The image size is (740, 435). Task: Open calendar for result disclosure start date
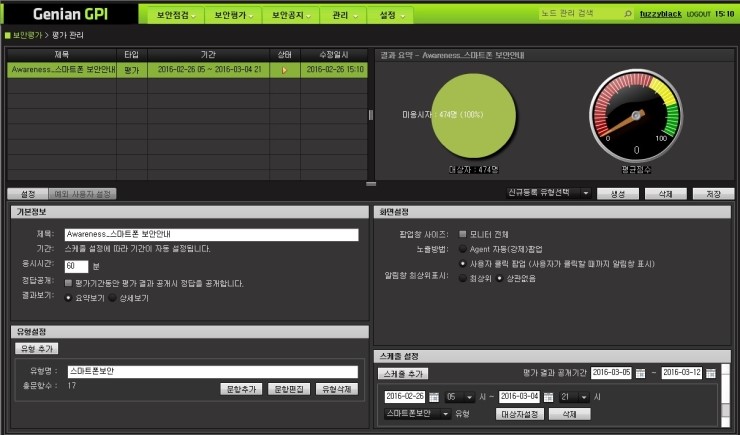tap(640, 373)
